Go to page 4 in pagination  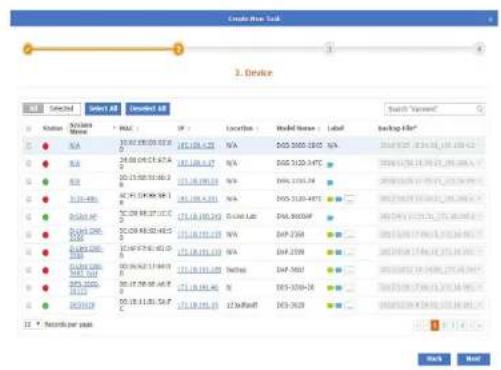click(x=462, y=325)
